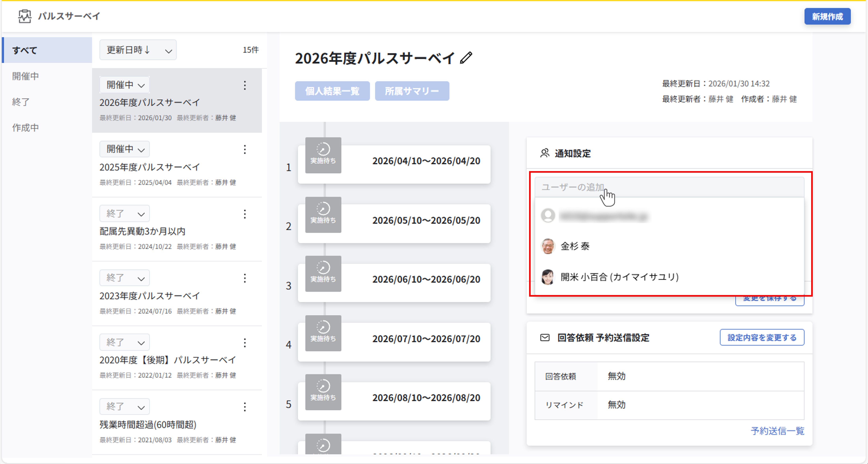Click the pencil edit icon beside survey title
The width and height of the screenshot is (868, 464).
coord(466,58)
